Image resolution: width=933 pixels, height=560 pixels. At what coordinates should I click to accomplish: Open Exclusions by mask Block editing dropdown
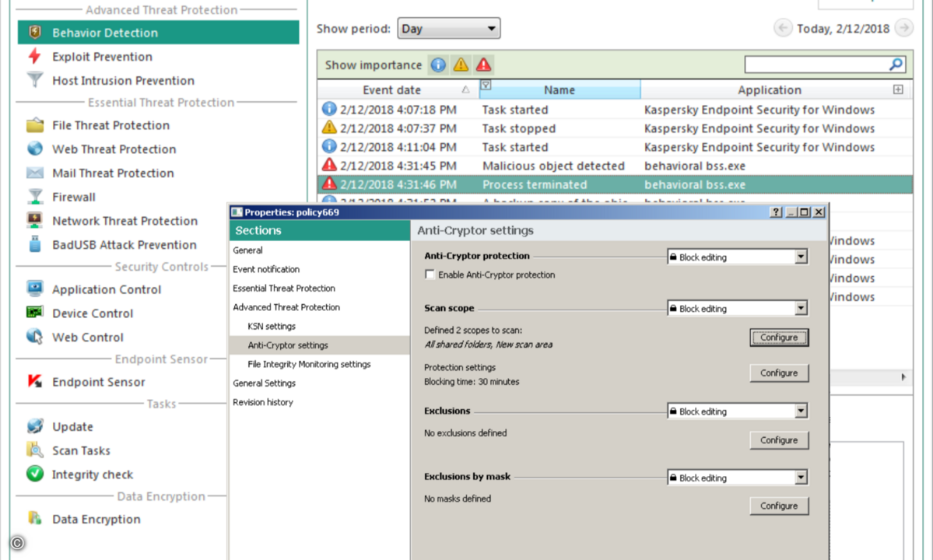737,478
